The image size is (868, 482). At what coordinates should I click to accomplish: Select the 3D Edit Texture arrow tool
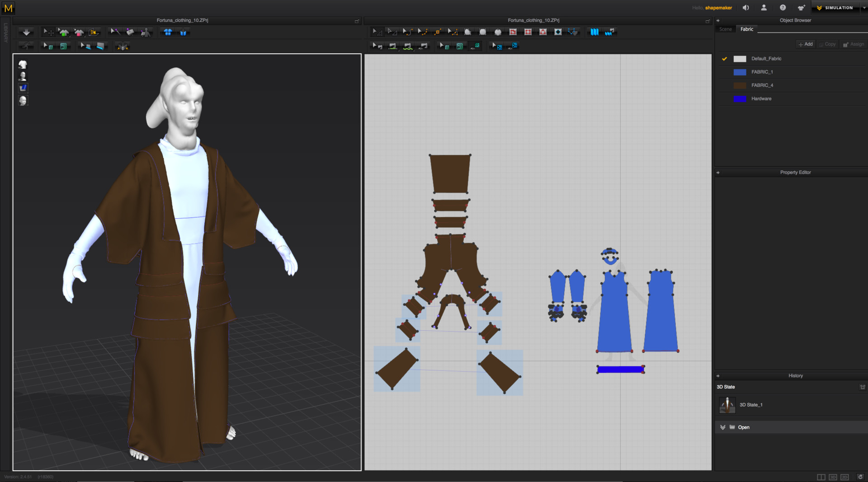click(47, 46)
